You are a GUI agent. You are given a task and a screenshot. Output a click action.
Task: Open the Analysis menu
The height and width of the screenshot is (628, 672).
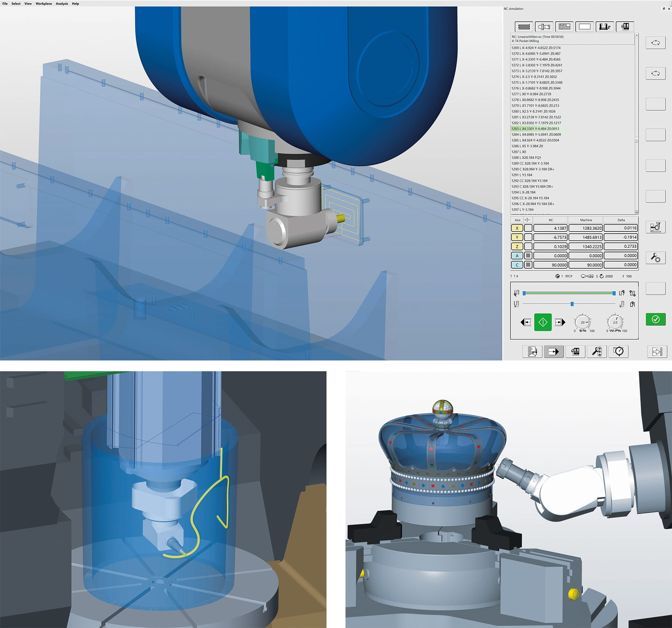tap(62, 3)
